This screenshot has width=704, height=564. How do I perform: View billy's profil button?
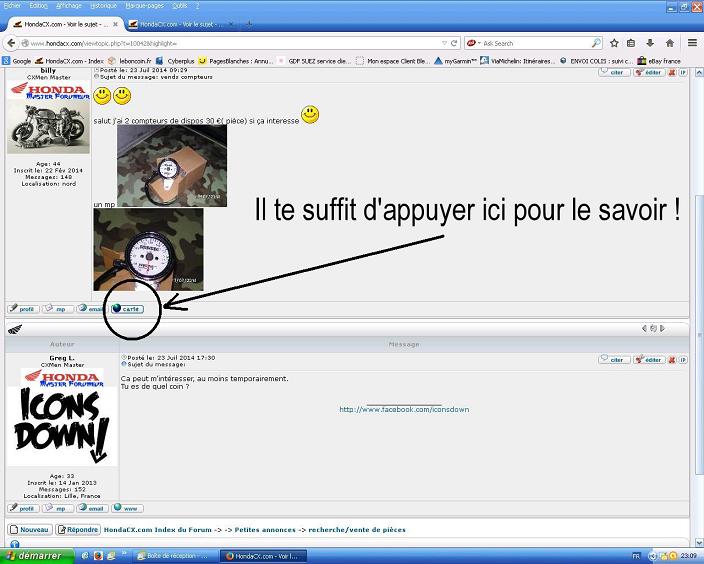click(23, 309)
